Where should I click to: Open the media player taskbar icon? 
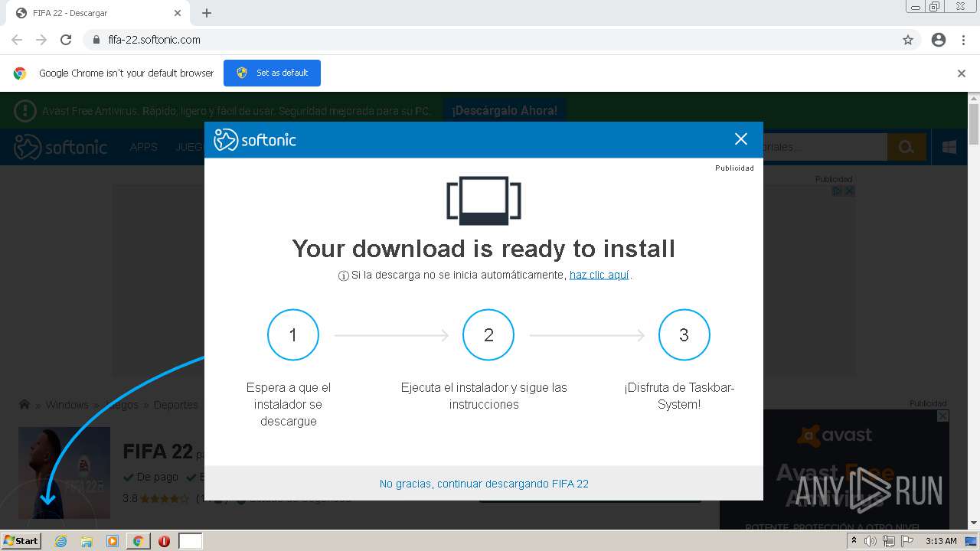pyautogui.click(x=112, y=541)
